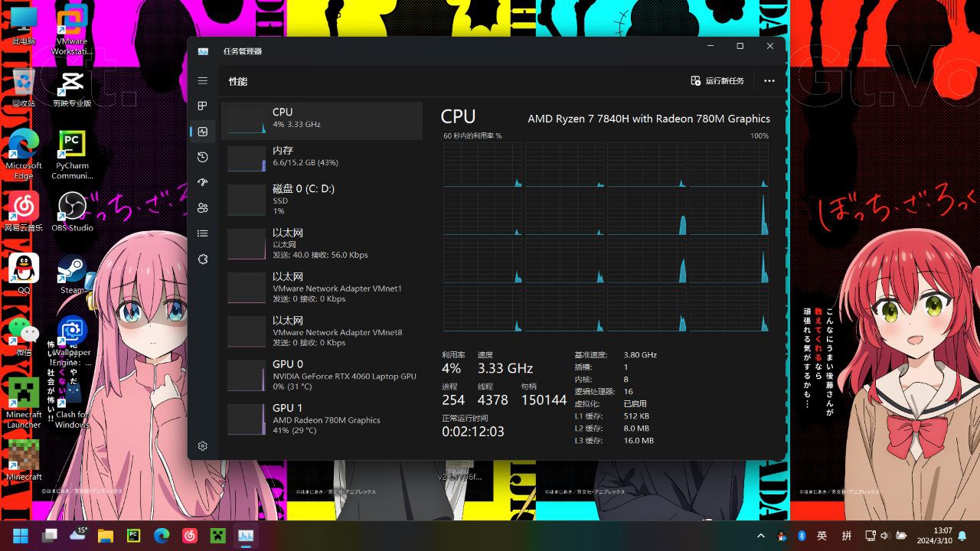The image size is (980, 551).
Task: Switch to Details list icon
Action: click(x=202, y=233)
